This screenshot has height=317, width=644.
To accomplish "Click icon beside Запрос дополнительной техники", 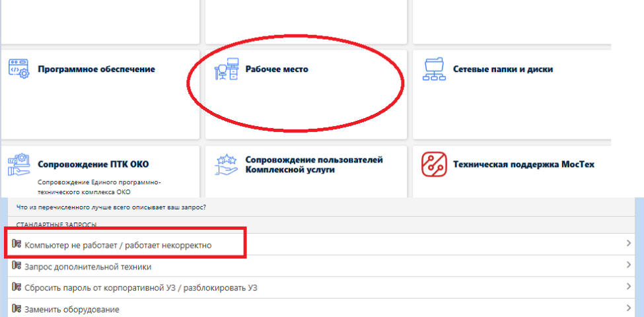I will [17, 265].
